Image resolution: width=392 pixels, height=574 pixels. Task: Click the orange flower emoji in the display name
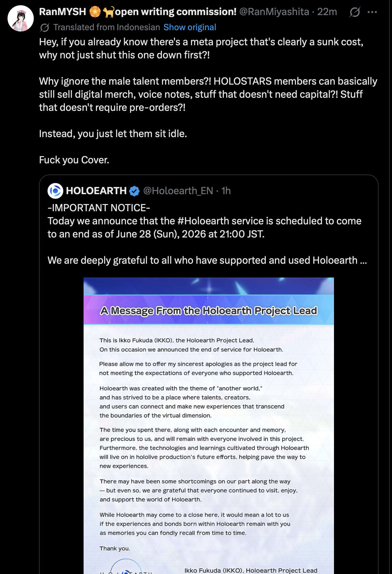[95, 12]
